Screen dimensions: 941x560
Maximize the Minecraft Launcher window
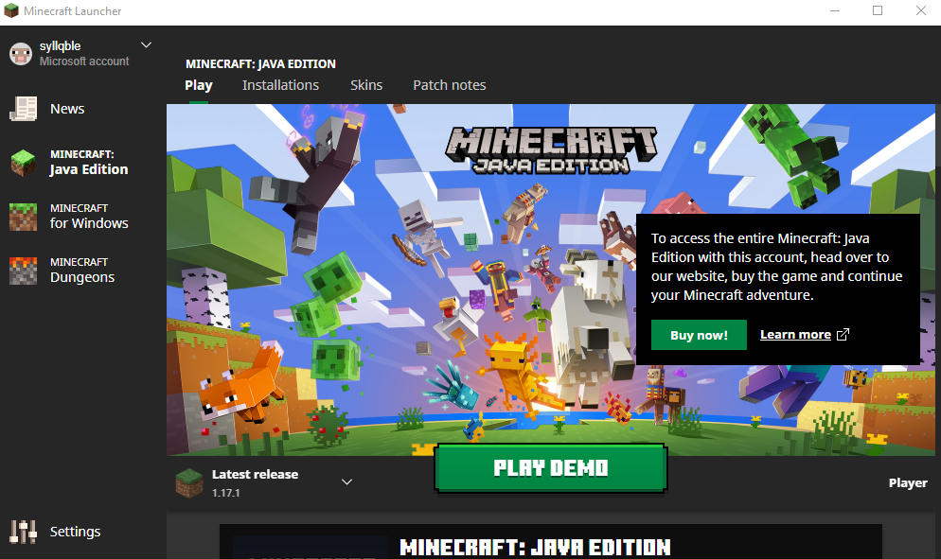pyautogui.click(x=878, y=10)
